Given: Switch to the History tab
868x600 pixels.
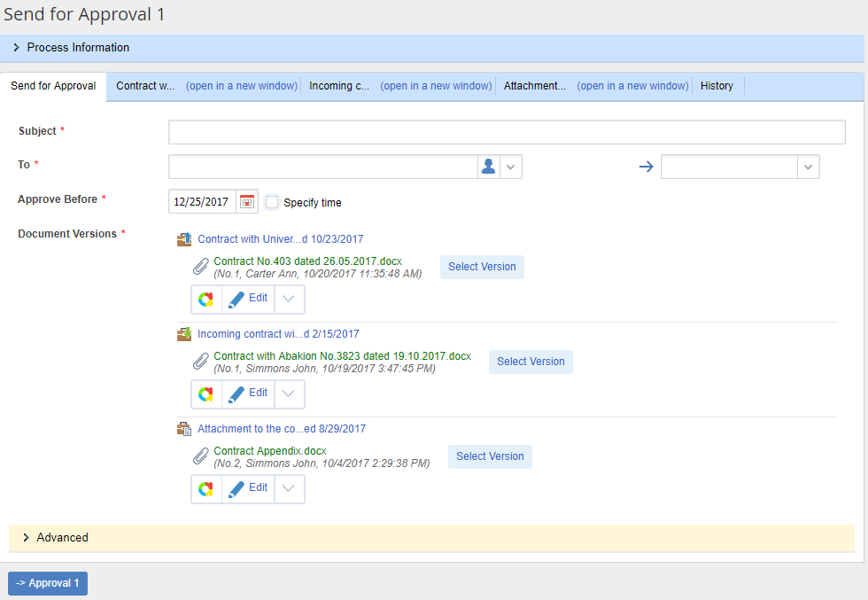Looking at the screenshot, I should pos(717,86).
